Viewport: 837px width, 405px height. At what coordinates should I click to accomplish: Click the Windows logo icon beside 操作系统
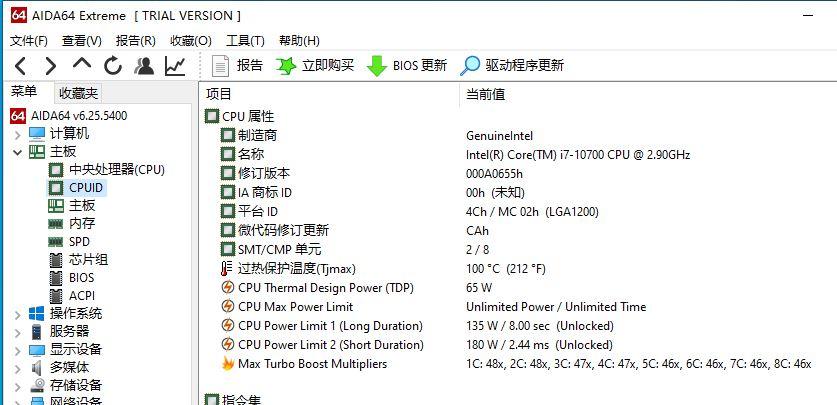tap(37, 314)
